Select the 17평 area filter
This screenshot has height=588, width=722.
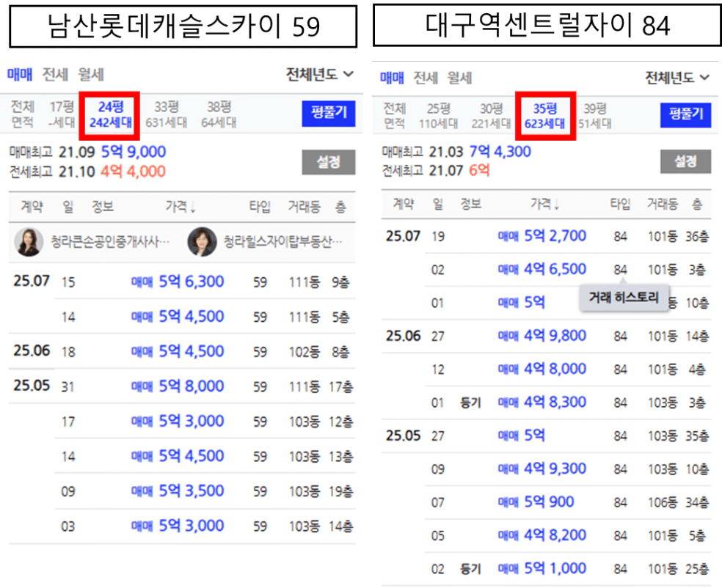(62, 114)
